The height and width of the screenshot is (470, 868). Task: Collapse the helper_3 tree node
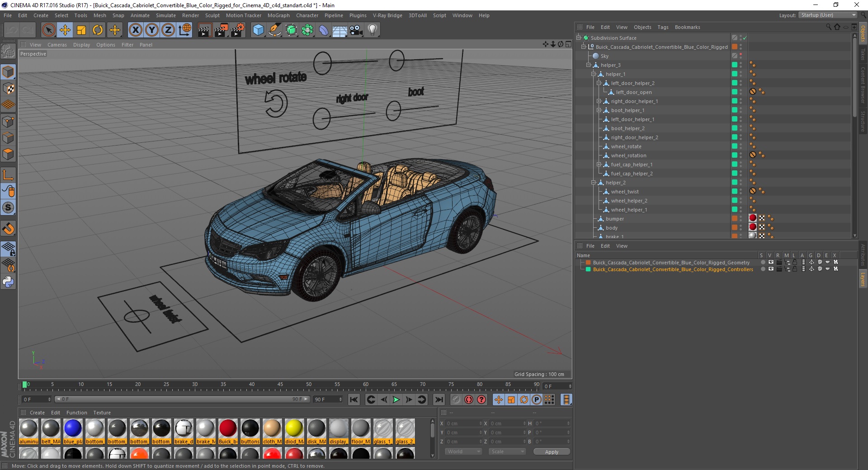(x=589, y=65)
